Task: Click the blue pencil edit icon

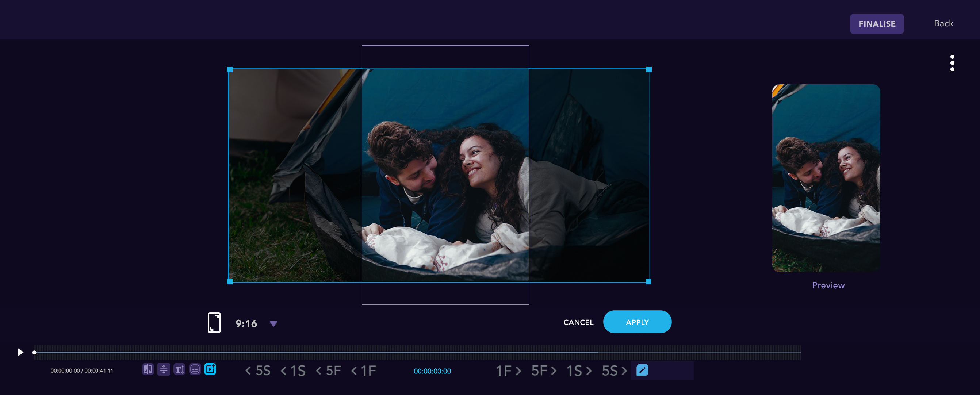Action: pos(642,370)
